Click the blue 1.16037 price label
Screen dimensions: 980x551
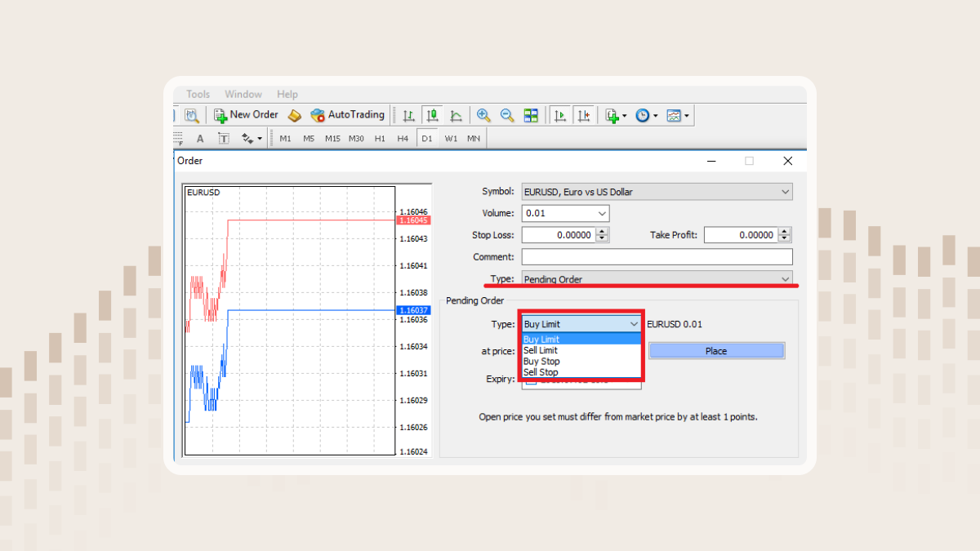[x=412, y=310]
